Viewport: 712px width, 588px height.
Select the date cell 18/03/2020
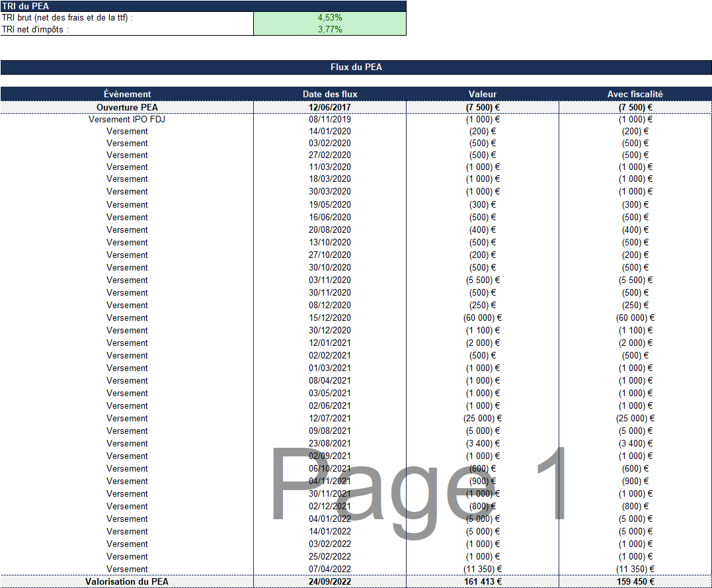point(330,179)
